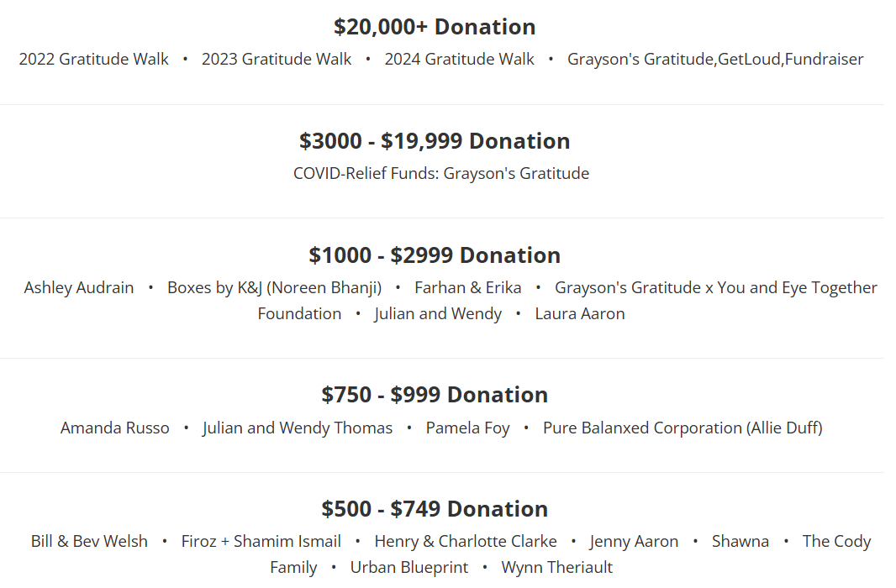Click the $3000 - $19,999 Donation heading
The width and height of the screenshot is (896, 588).
[x=435, y=140]
